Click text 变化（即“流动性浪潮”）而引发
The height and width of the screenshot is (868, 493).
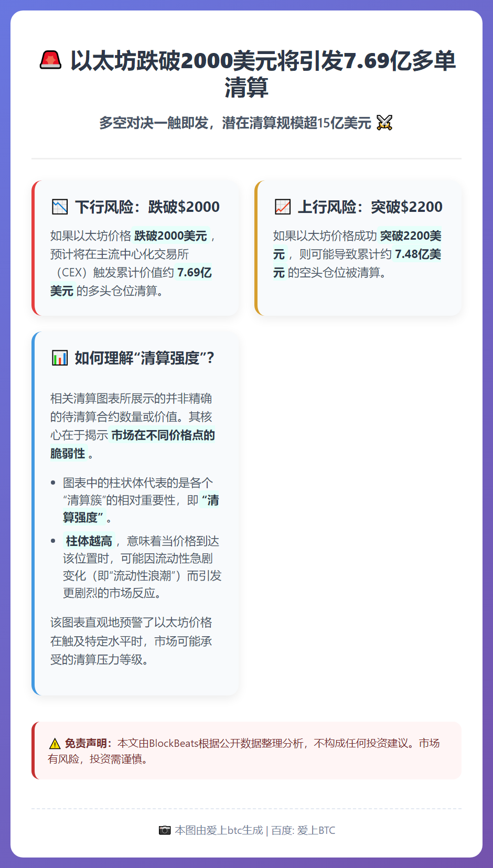tap(142, 575)
